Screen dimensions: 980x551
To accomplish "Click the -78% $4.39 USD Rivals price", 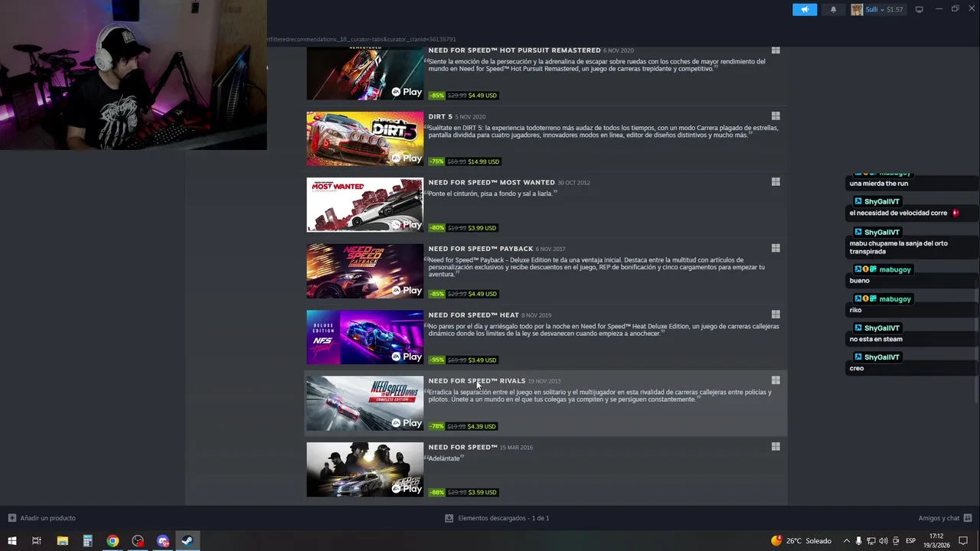I will point(463,426).
